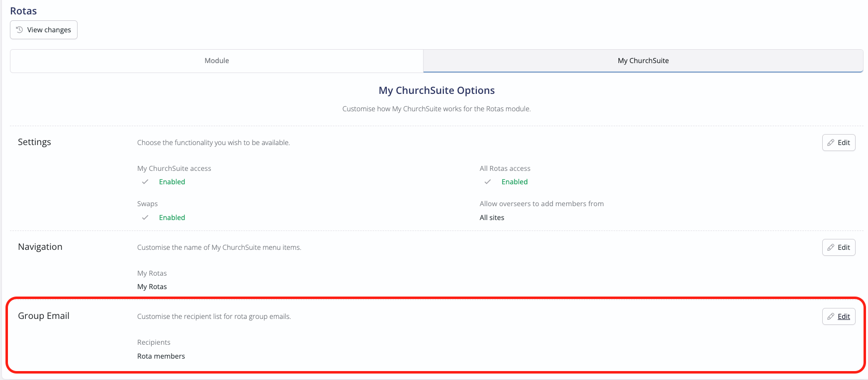Click the View changes button
The image size is (868, 380).
pos(44,30)
